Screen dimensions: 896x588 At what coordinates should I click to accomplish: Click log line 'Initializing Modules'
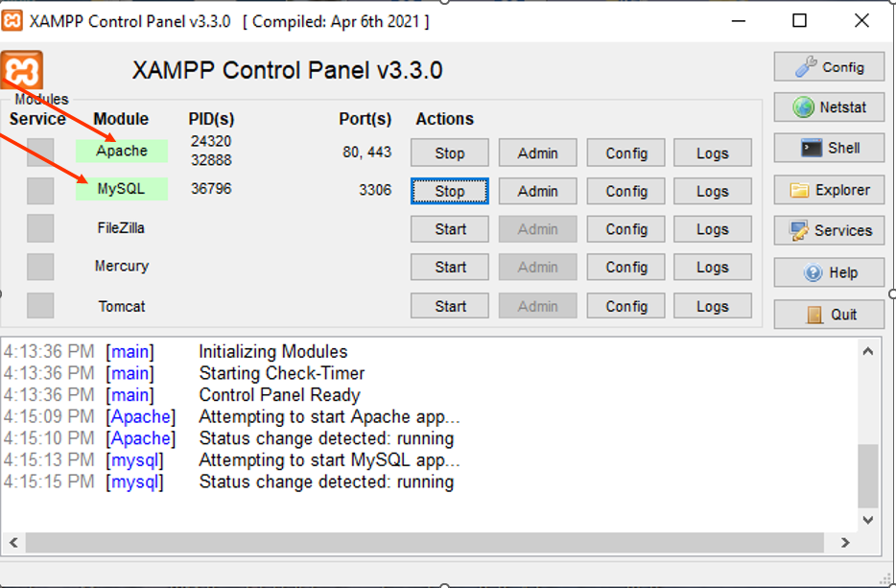pyautogui.click(x=273, y=351)
